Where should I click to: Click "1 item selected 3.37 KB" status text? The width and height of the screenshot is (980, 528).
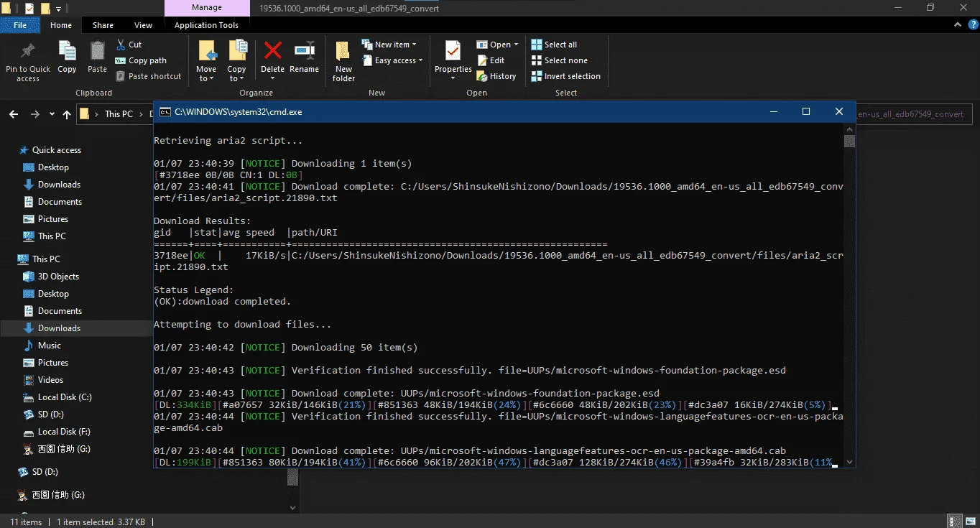tap(101, 522)
